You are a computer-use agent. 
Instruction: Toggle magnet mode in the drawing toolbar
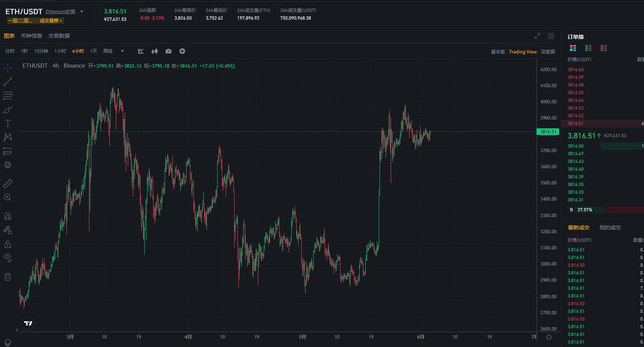click(x=8, y=216)
